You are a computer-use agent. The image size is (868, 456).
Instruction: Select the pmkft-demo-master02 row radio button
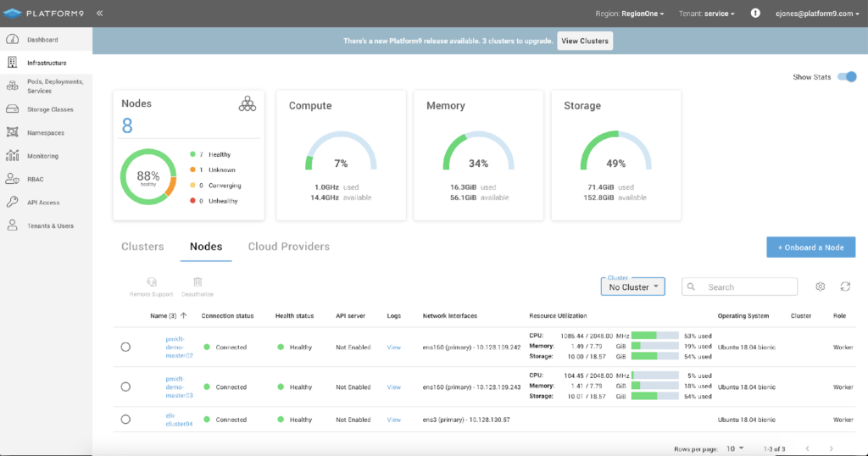click(125, 347)
